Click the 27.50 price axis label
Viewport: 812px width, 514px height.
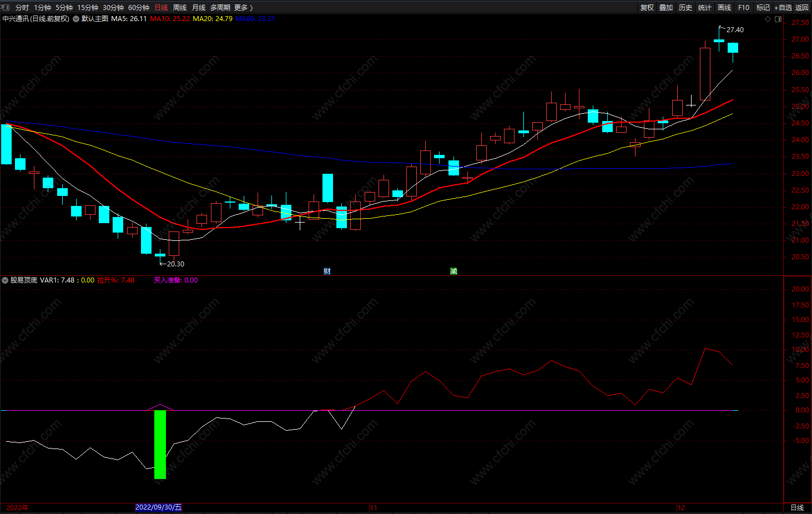pyautogui.click(x=800, y=23)
